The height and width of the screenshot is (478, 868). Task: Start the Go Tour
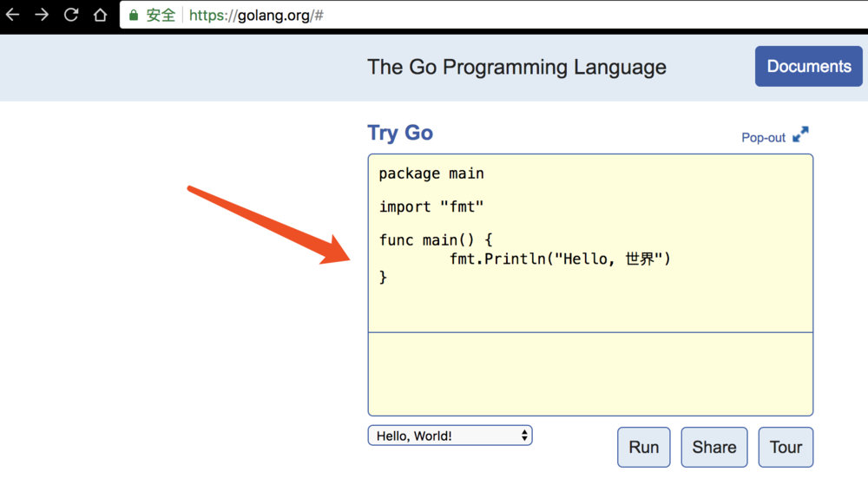click(786, 447)
